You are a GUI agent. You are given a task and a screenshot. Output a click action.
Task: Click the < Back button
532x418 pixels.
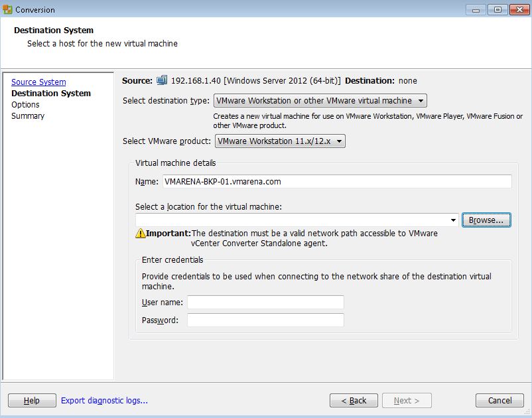pos(354,400)
